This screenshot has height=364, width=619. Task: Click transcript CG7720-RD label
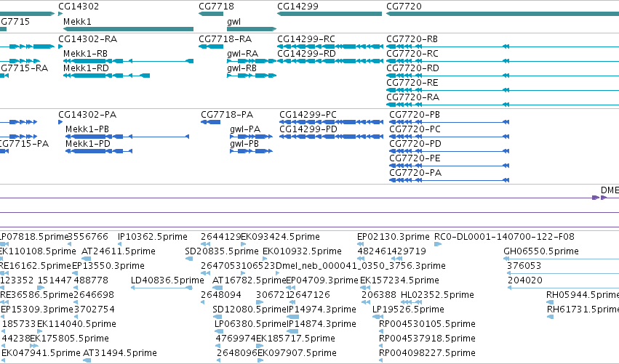click(412, 68)
